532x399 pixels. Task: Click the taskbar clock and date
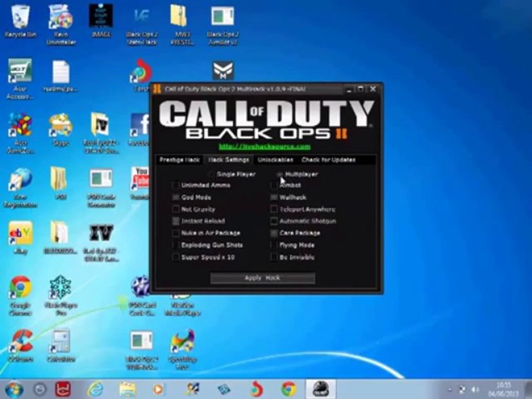coord(504,390)
